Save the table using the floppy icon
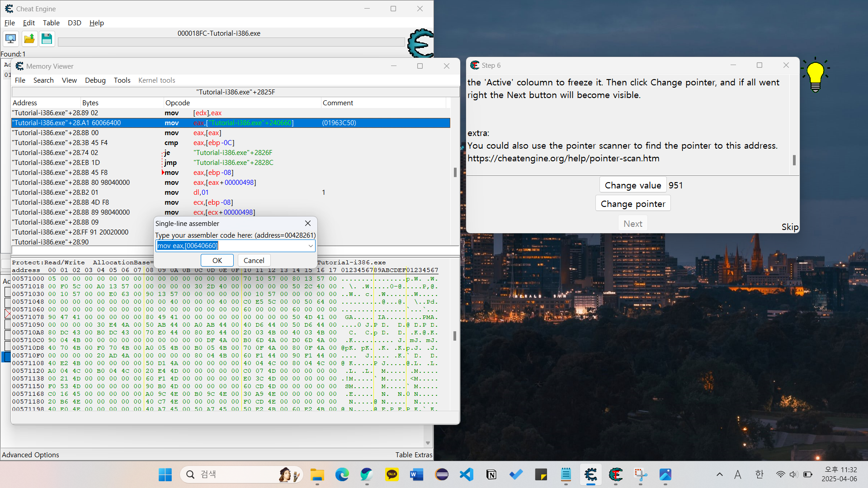This screenshot has width=868, height=488. point(47,39)
